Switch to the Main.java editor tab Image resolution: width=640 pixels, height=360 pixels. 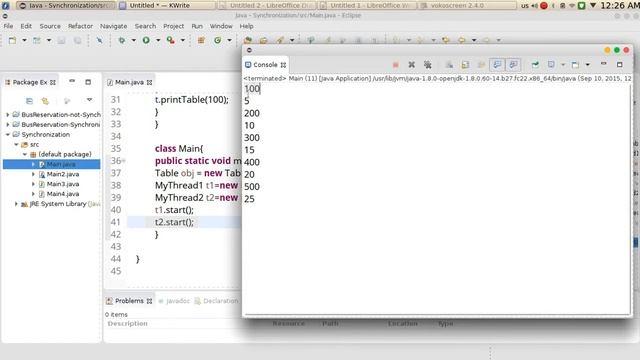click(129, 82)
